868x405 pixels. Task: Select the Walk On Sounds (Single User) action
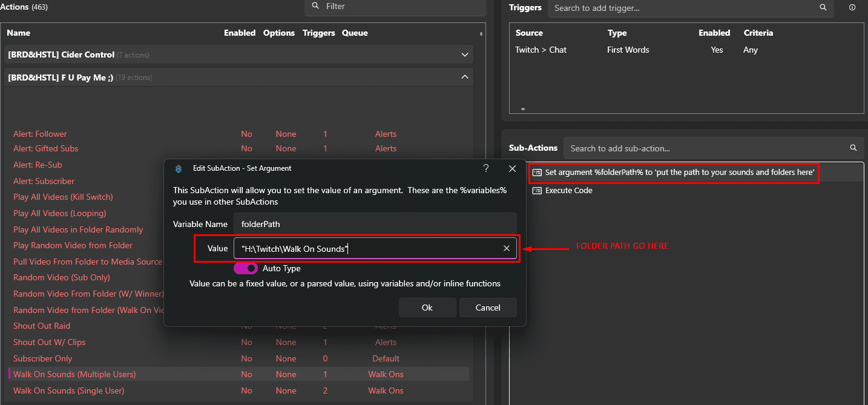[68, 390]
